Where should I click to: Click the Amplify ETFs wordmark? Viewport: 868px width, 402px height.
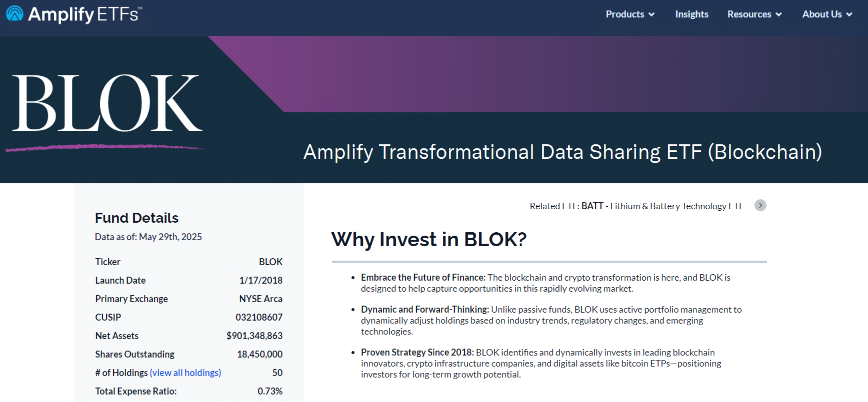(x=85, y=14)
